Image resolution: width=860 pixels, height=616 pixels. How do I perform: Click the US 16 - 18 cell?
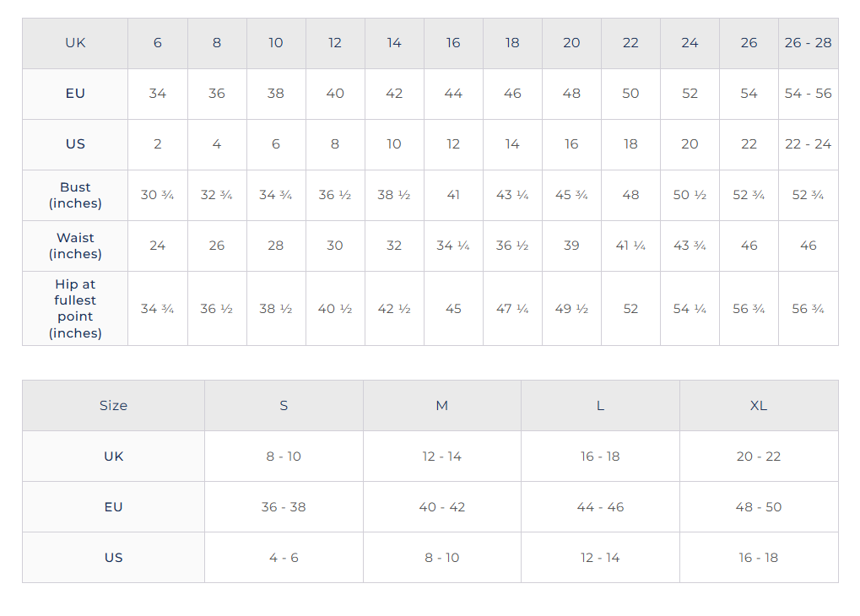759,557
